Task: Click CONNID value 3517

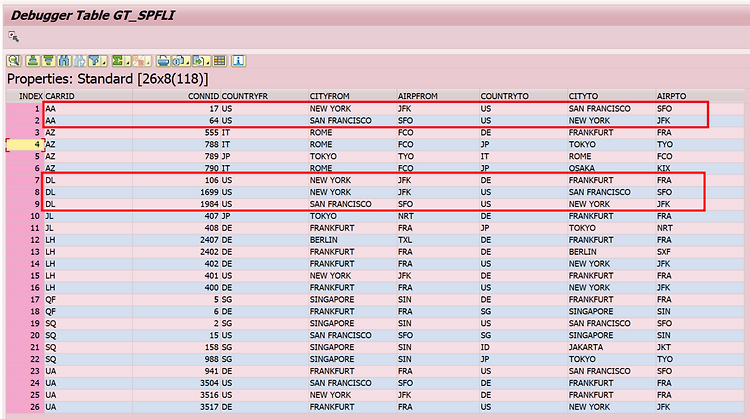Action: [210, 407]
